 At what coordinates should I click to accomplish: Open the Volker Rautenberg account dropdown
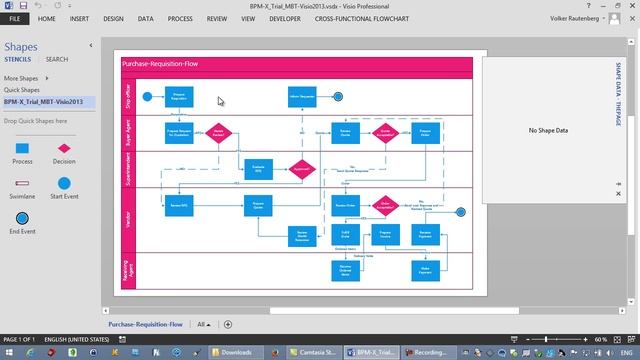pyautogui.click(x=603, y=18)
